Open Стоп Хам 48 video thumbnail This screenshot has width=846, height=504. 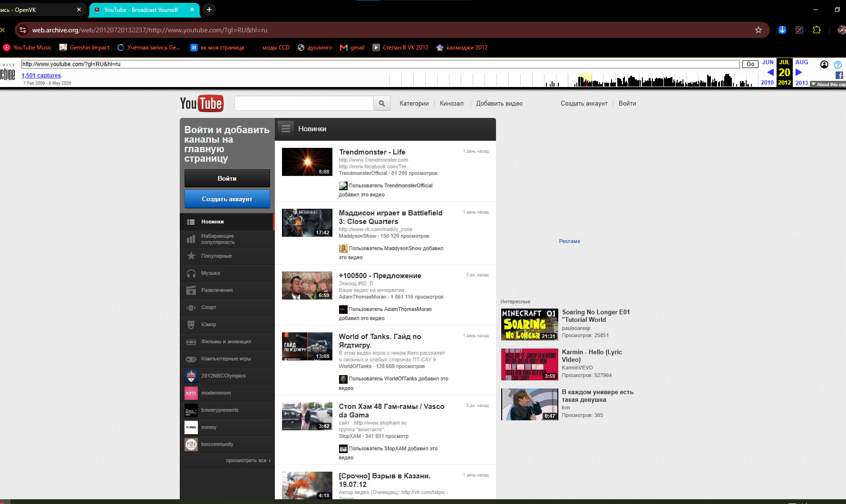tap(307, 417)
